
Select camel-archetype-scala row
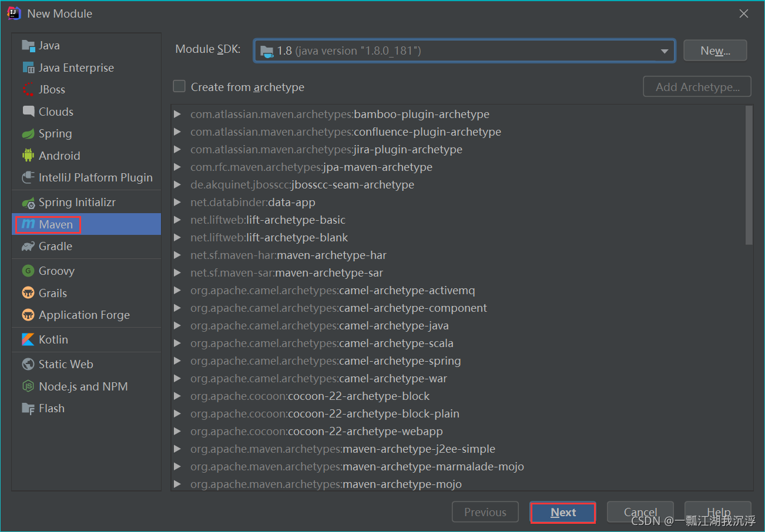pyautogui.click(x=458, y=344)
